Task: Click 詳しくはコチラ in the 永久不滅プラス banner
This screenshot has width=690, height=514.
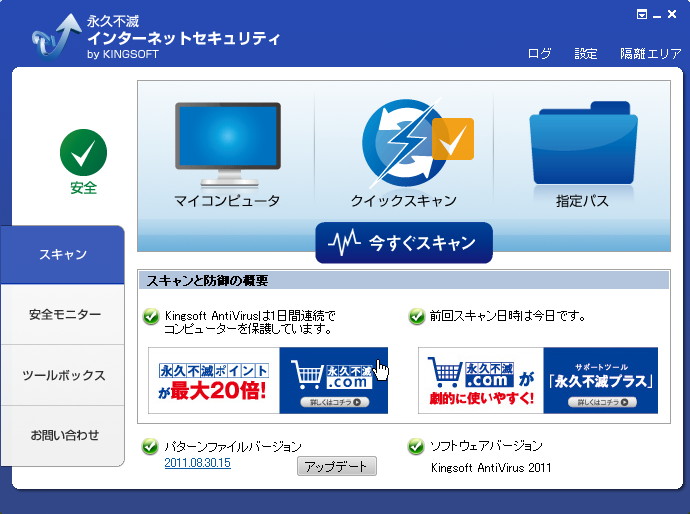Action: click(x=602, y=402)
